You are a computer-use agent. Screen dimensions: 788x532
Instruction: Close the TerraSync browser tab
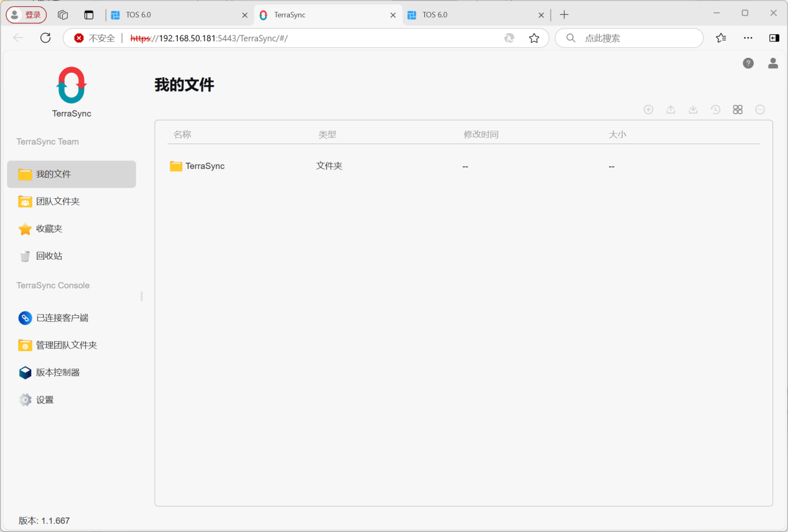point(393,15)
